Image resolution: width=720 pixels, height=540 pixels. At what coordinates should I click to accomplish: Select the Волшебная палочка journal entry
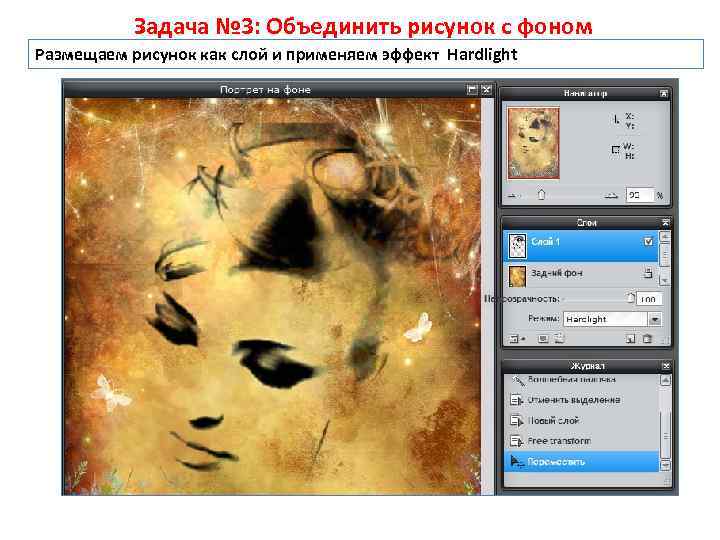pyautogui.click(x=581, y=380)
